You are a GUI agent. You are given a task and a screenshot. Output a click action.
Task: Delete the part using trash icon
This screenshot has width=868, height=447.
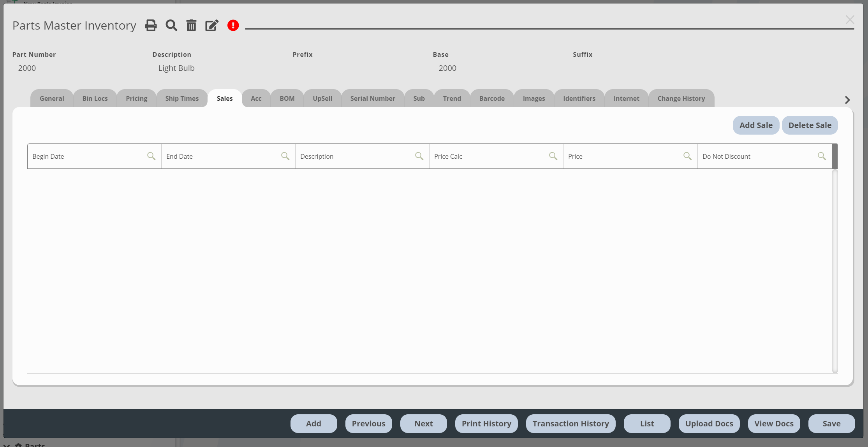coord(191,25)
